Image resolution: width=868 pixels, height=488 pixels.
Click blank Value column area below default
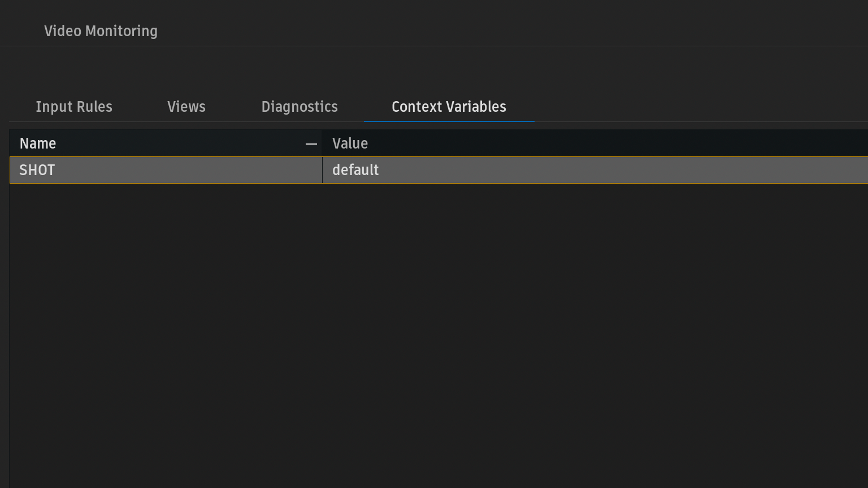[593, 282]
